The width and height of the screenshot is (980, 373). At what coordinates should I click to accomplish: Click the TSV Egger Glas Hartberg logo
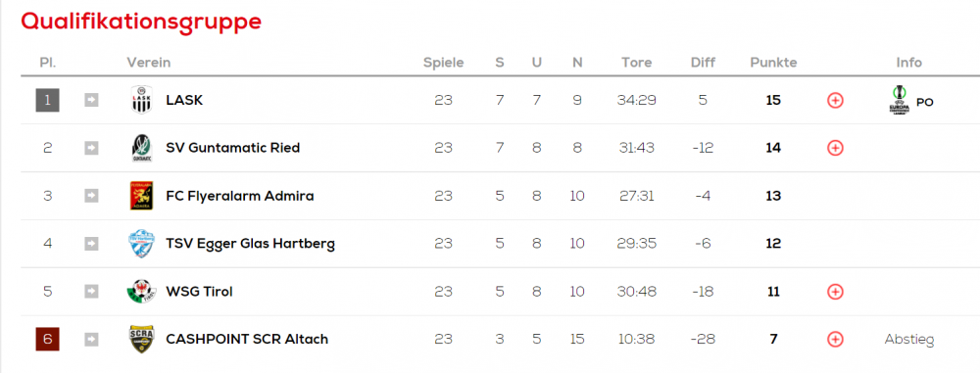point(141,244)
